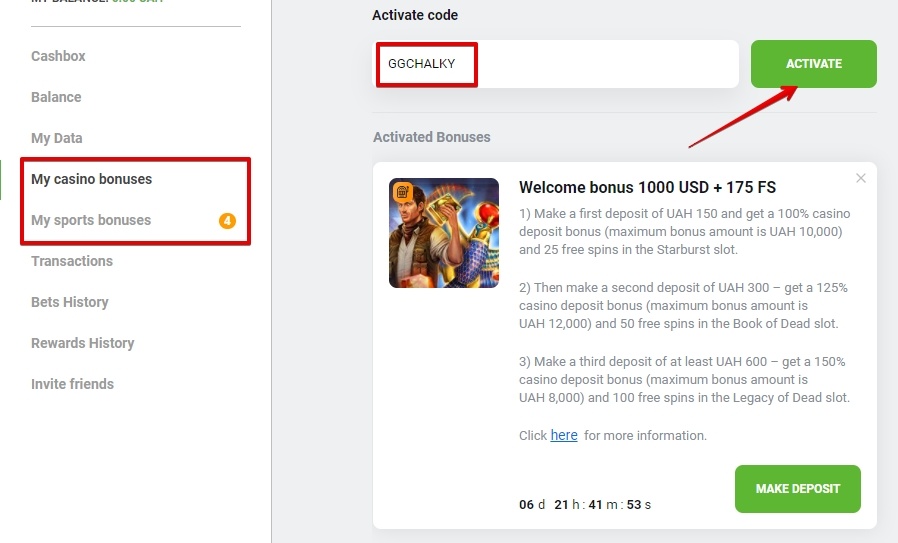Open Bets History
Viewport: 898px width, 543px height.
(x=70, y=302)
